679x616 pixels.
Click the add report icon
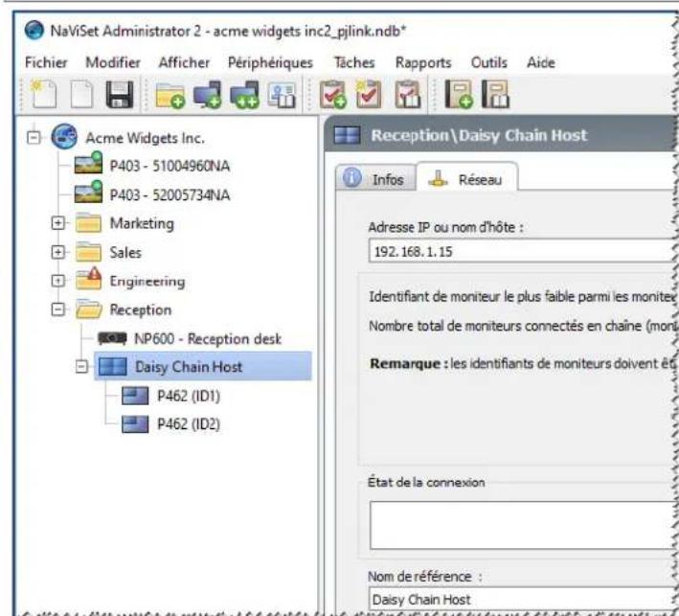click(x=458, y=94)
